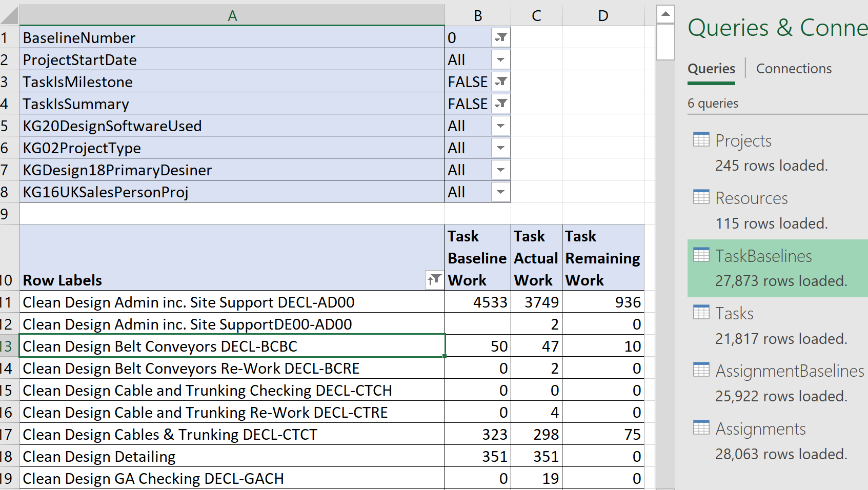Click cell 'Clean Design Cables & Trunking DECL-CTCT'
The width and height of the screenshot is (868, 490).
point(232,434)
